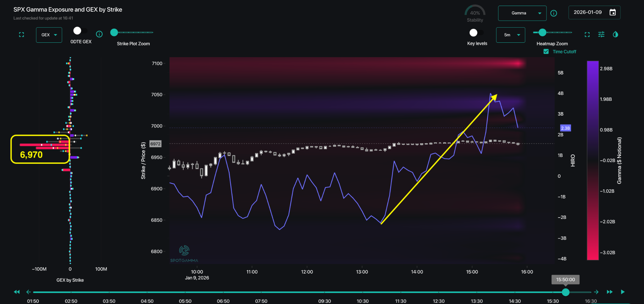Click the 16:30 timeline tick label
644x304 pixels.
pos(591,301)
